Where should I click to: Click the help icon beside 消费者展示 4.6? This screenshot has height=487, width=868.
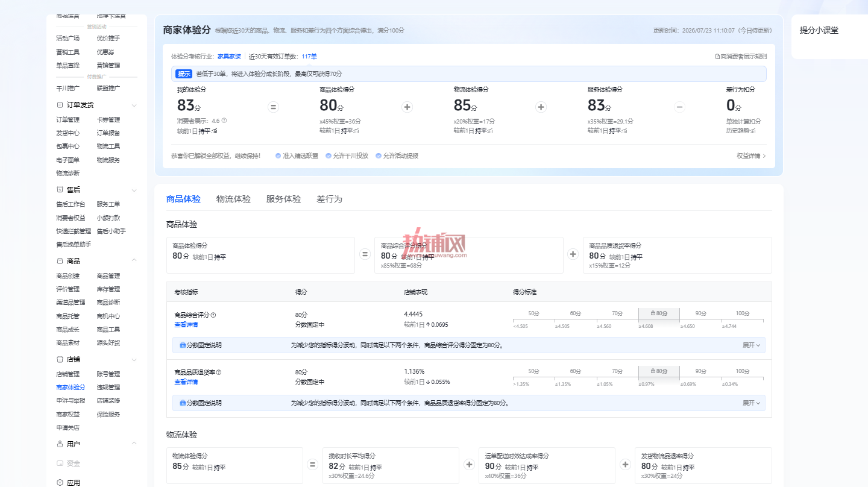tap(224, 121)
